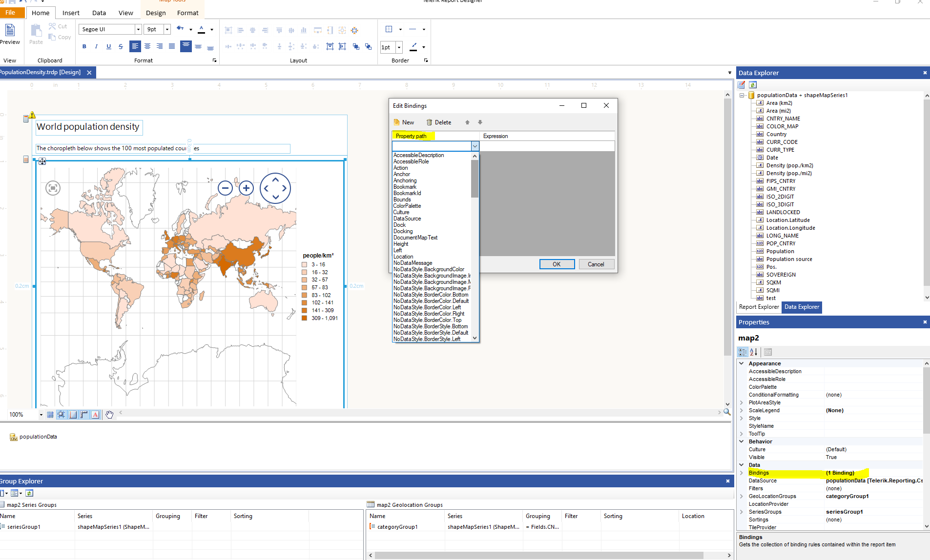Viewport: 930px width, 560px height.
Task: Open the font size 9pt dropdown
Action: click(x=167, y=29)
